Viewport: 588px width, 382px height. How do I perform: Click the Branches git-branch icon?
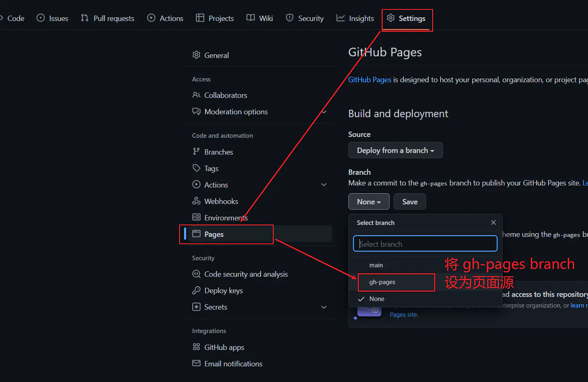(x=196, y=151)
